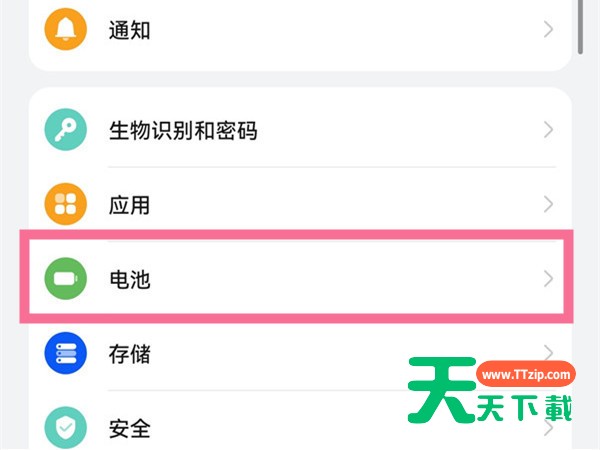Open the 通知 settings entry
Image resolution: width=600 pixels, height=450 pixels.
[130, 30]
